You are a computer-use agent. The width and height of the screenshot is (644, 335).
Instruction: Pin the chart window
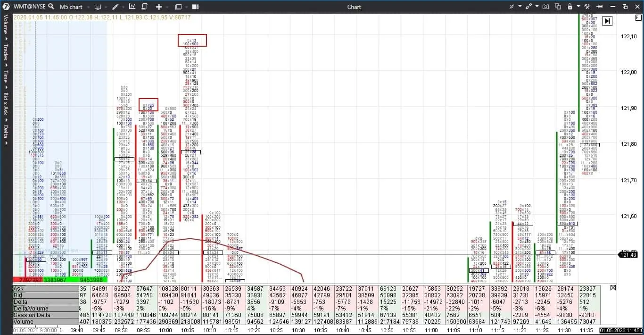tap(599, 7)
